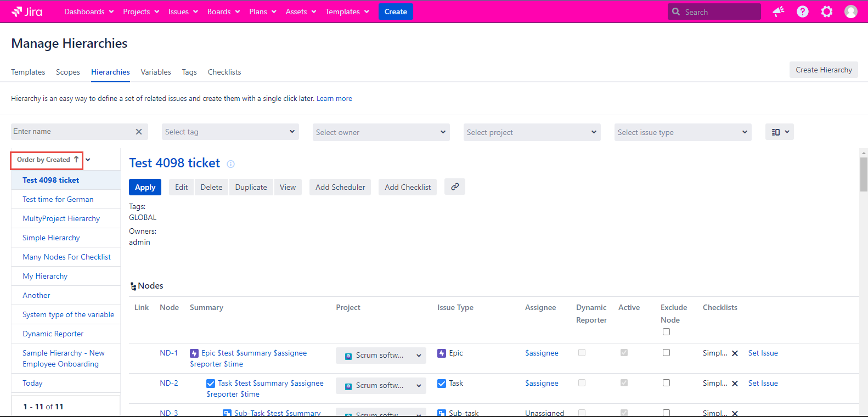Click the Jira logo
The image size is (868, 417).
click(27, 12)
